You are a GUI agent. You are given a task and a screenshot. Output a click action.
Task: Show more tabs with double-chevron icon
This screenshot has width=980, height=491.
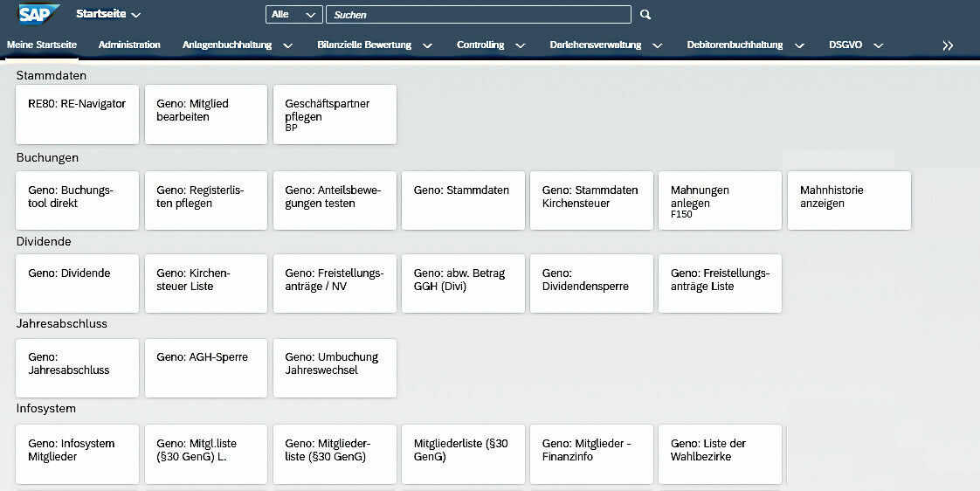(x=948, y=45)
